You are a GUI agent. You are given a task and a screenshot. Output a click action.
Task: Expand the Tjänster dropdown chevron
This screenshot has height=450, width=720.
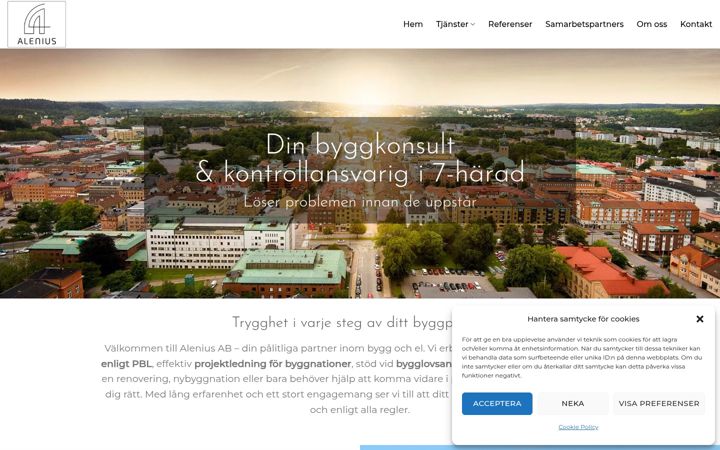coord(473,24)
